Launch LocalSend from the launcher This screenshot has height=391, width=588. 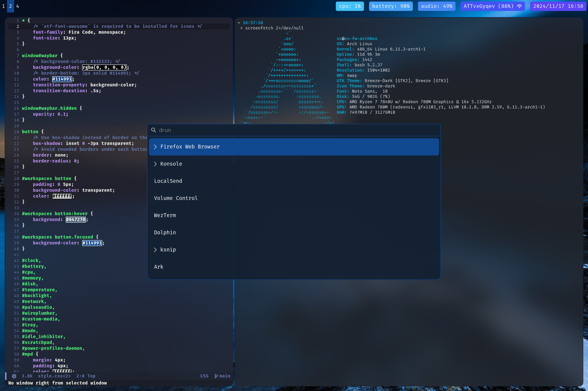coord(294,181)
